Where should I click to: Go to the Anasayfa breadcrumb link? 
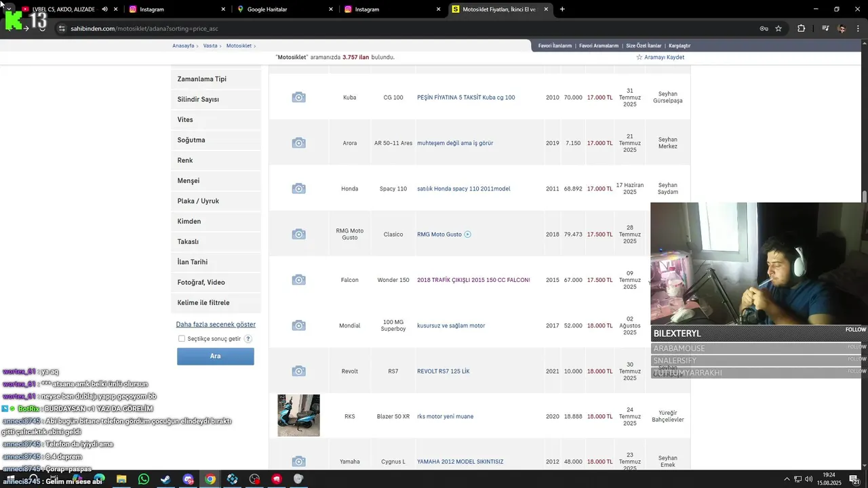pos(183,46)
